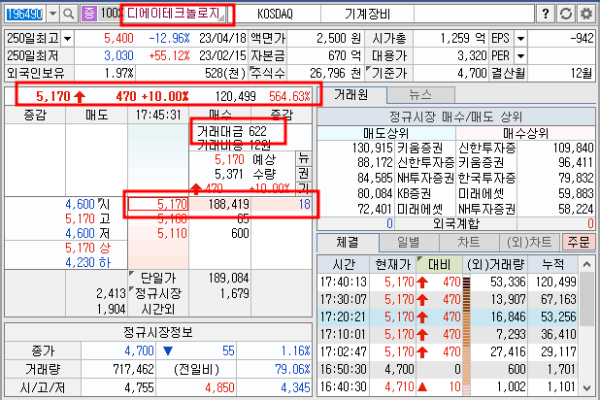Image resolution: width=600 pixels, height=400 pixels.
Task: Click the 정규시장정보 section header
Action: pyautogui.click(x=158, y=332)
